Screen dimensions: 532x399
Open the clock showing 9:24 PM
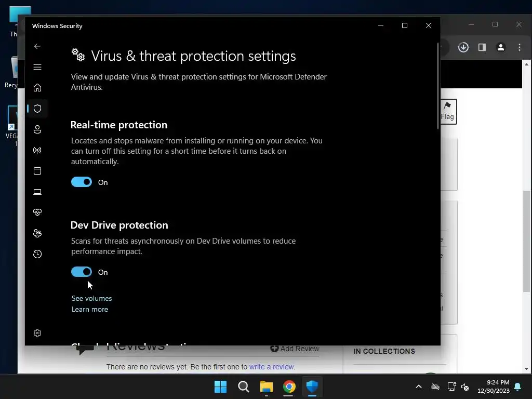494,387
